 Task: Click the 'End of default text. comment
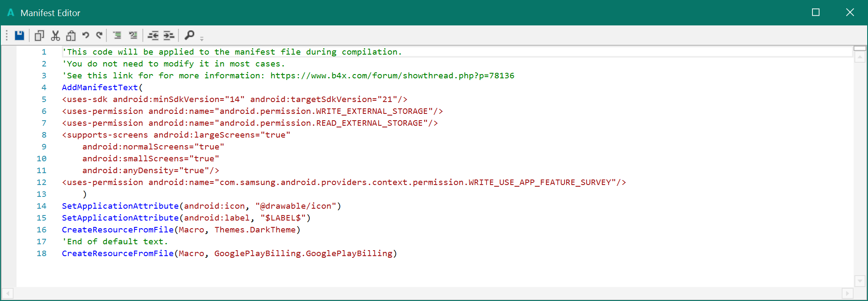pos(115,242)
